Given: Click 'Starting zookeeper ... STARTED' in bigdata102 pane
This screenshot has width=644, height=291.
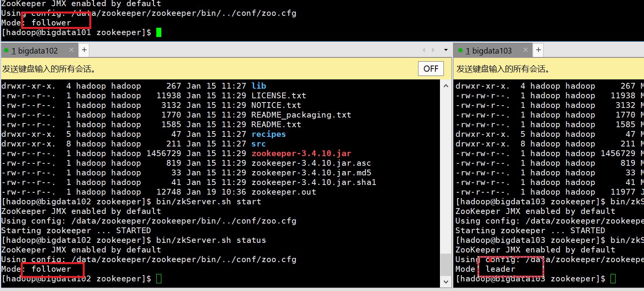Looking at the screenshot, I should 76,230.
